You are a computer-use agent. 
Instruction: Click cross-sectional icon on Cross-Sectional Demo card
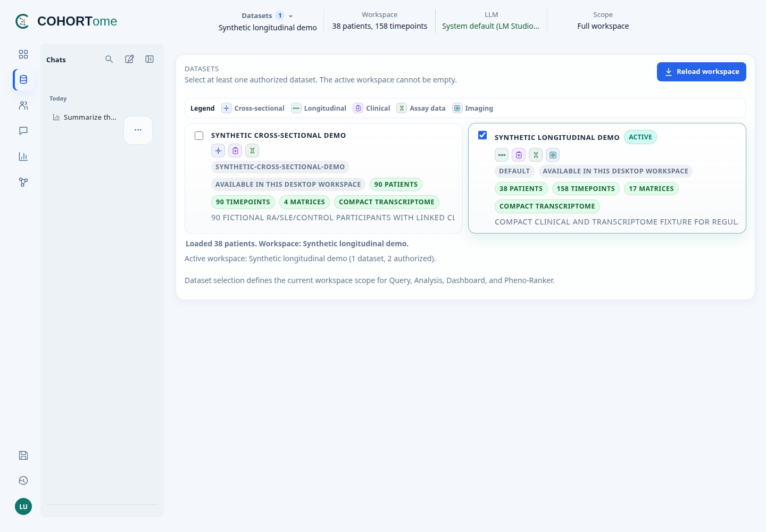[x=218, y=151]
